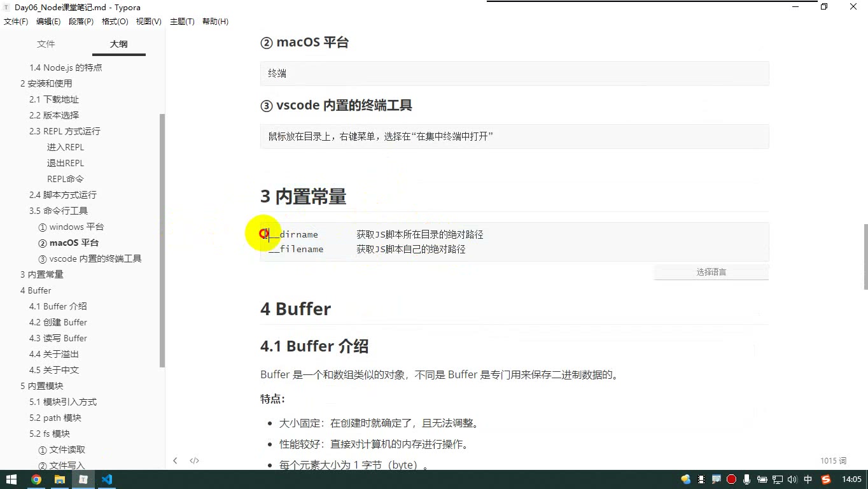Select ① windows 平台 in the outline
The height and width of the screenshot is (489, 868).
coord(71,227)
